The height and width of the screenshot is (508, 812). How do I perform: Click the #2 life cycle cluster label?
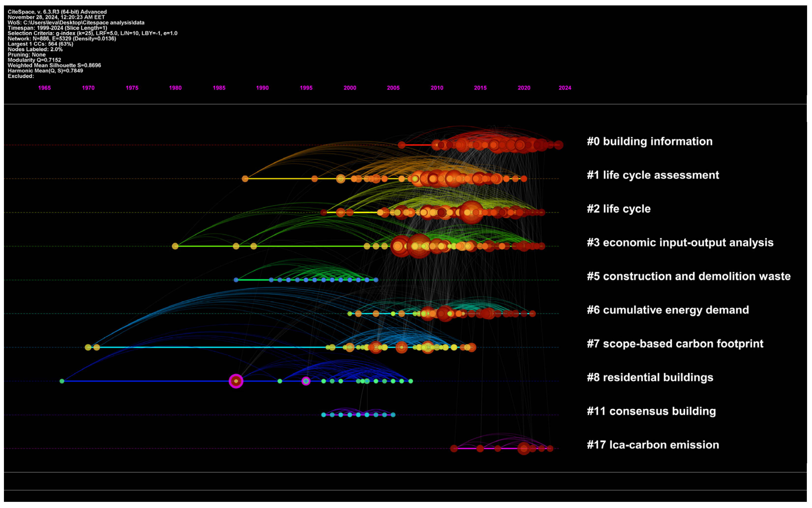(618, 209)
